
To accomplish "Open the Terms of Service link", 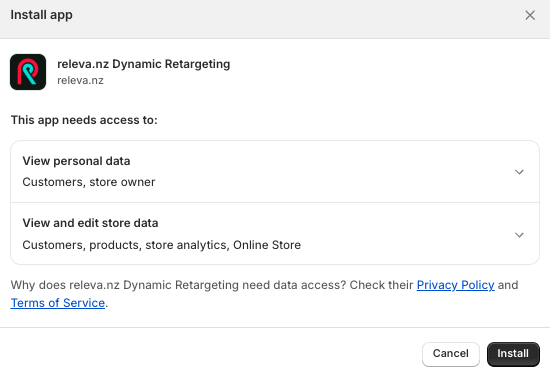I will pyautogui.click(x=58, y=303).
